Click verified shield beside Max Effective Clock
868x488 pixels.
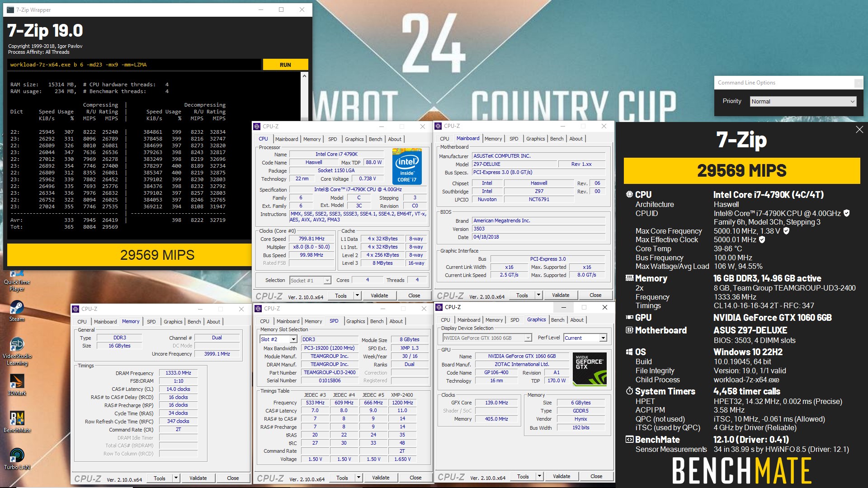coord(762,239)
